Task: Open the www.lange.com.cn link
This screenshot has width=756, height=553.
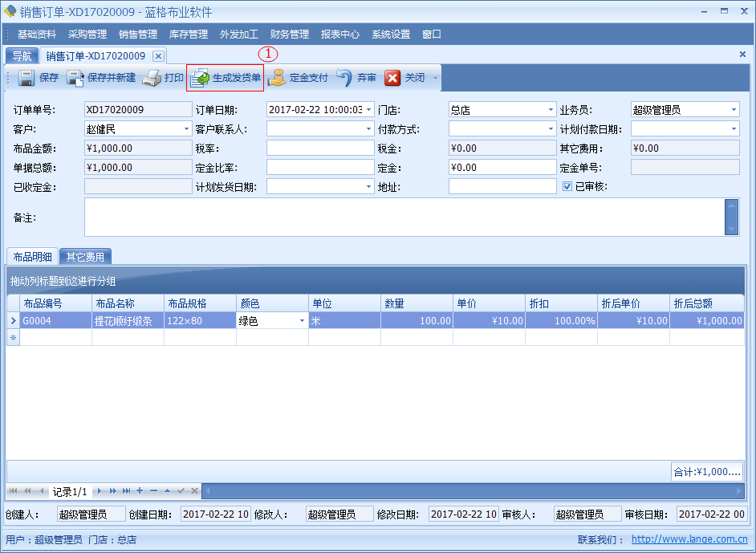Action: pyautogui.click(x=689, y=540)
